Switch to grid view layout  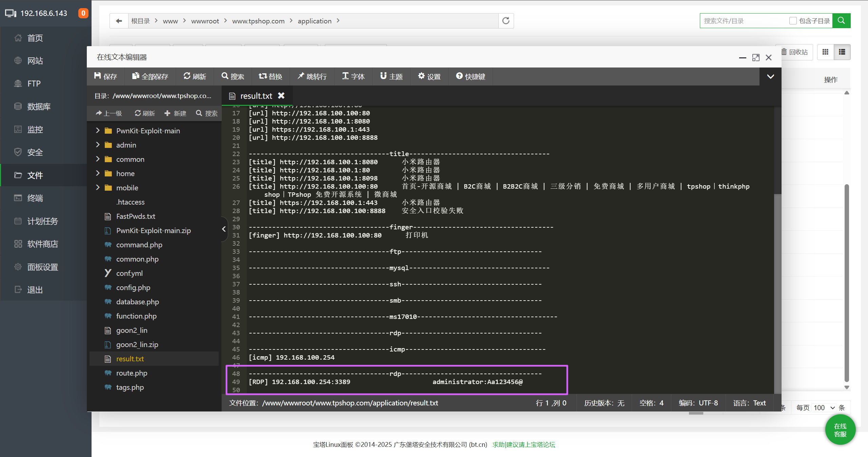825,52
